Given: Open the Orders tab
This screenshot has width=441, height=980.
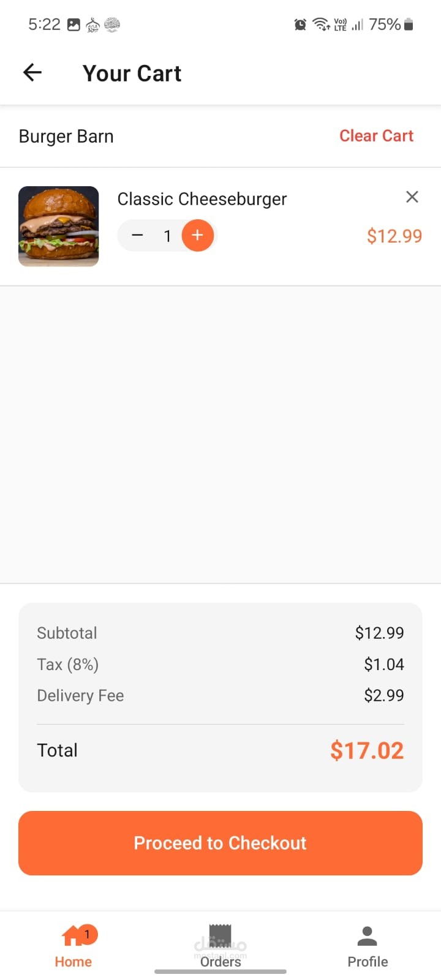Looking at the screenshot, I should click(221, 946).
